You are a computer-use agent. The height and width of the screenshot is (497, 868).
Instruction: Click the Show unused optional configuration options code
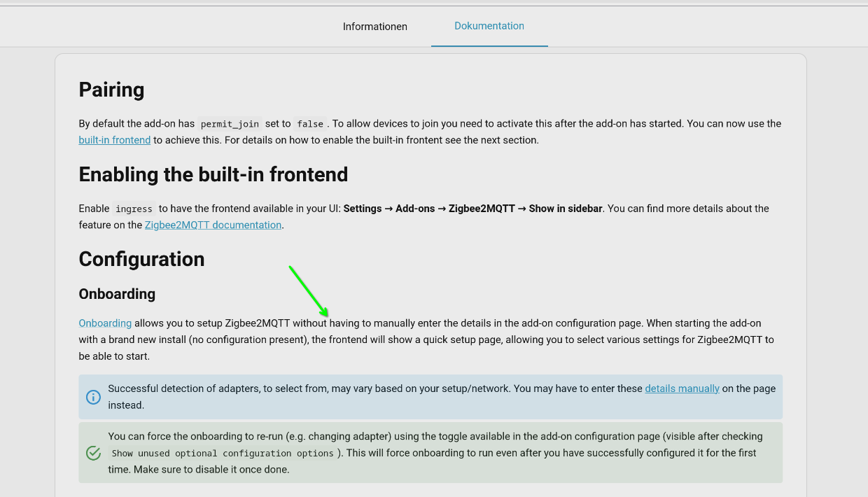point(223,453)
